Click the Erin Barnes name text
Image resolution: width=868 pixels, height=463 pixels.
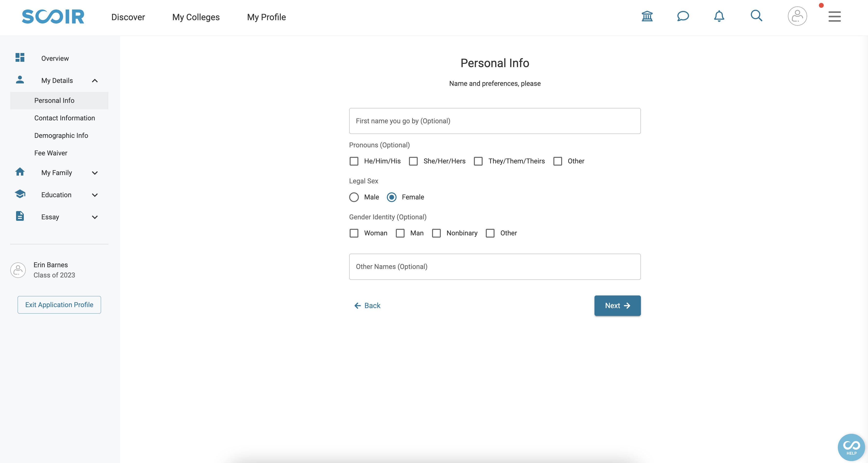(51, 265)
